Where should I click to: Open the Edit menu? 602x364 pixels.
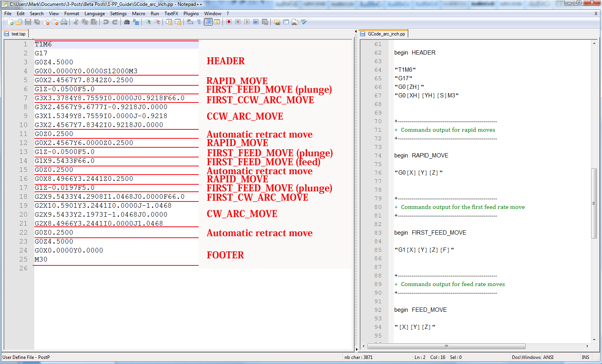21,14
